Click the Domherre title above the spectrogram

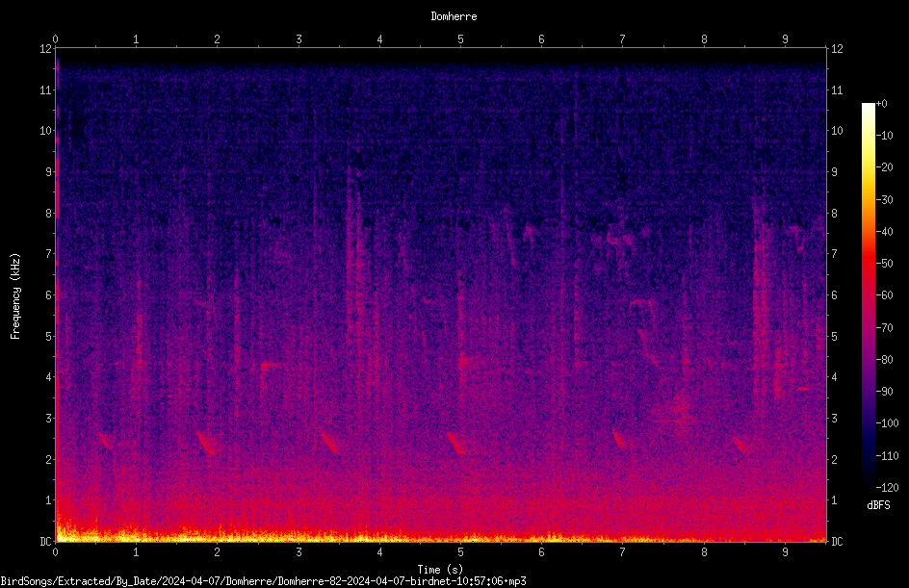coord(454,16)
